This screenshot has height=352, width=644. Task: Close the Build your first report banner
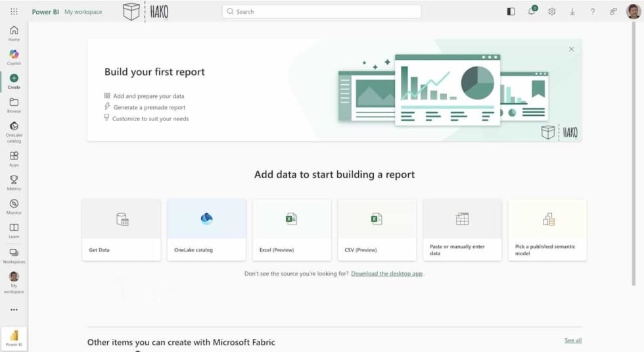coord(571,49)
